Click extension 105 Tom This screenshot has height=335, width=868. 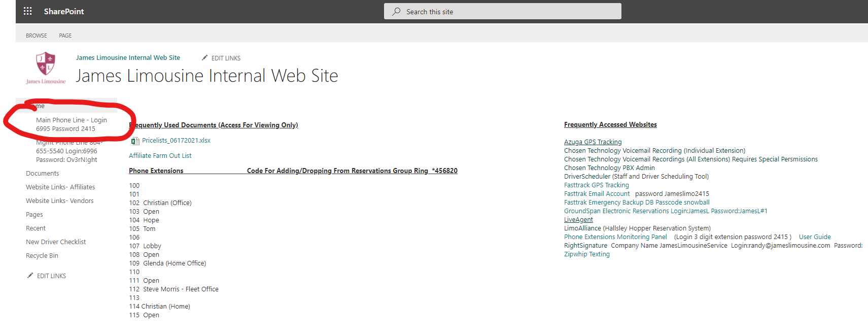(142, 229)
